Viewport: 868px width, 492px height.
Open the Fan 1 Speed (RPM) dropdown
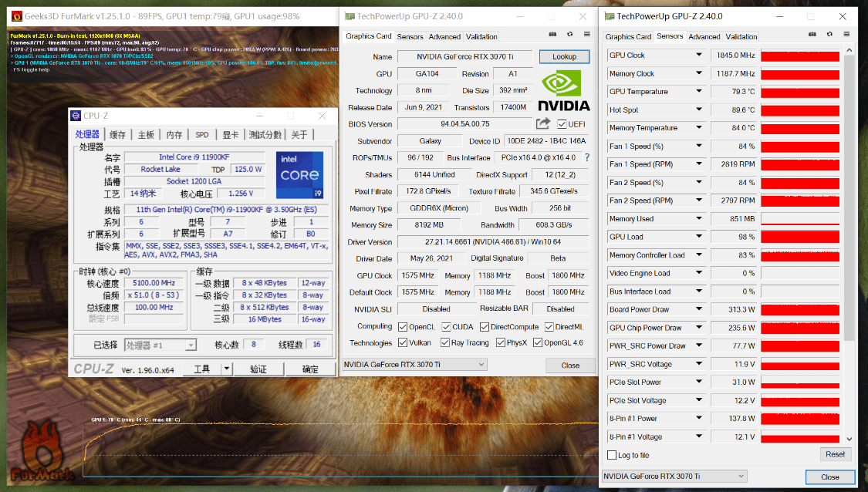pos(698,163)
